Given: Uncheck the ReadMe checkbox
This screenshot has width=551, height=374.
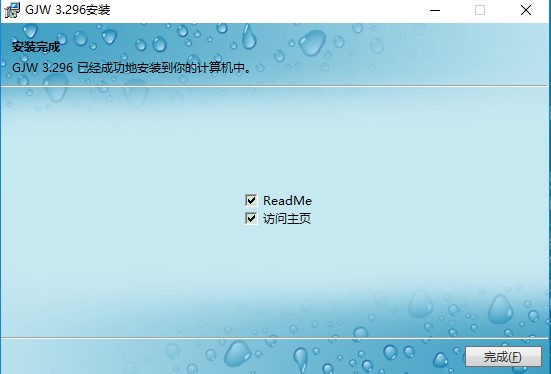Looking at the screenshot, I should [251, 200].
